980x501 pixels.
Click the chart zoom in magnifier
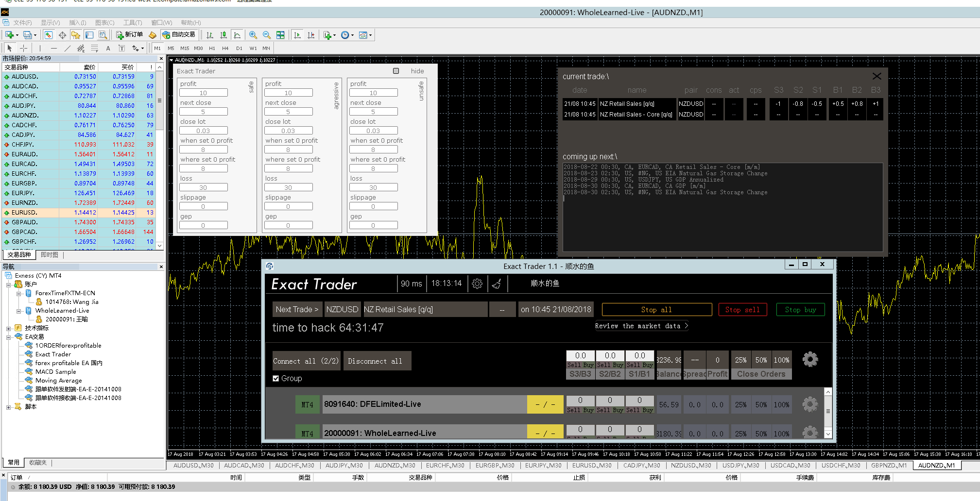[x=253, y=35]
